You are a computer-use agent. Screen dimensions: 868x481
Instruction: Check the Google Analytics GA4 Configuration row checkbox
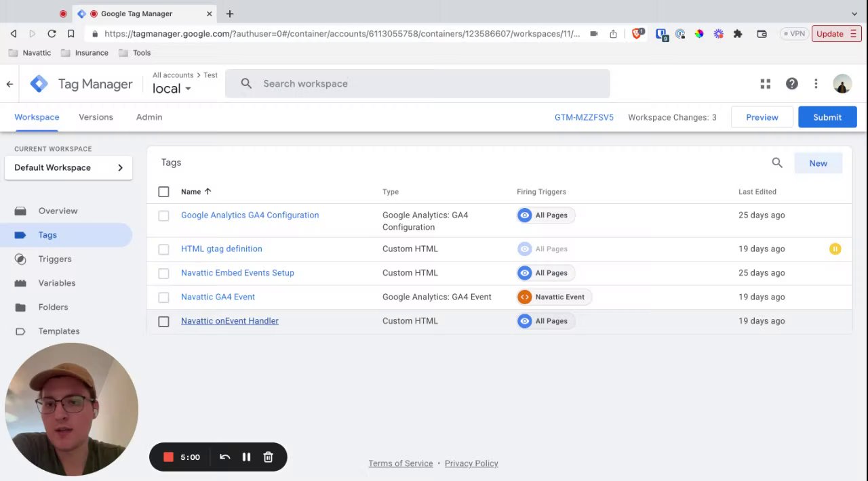163,215
